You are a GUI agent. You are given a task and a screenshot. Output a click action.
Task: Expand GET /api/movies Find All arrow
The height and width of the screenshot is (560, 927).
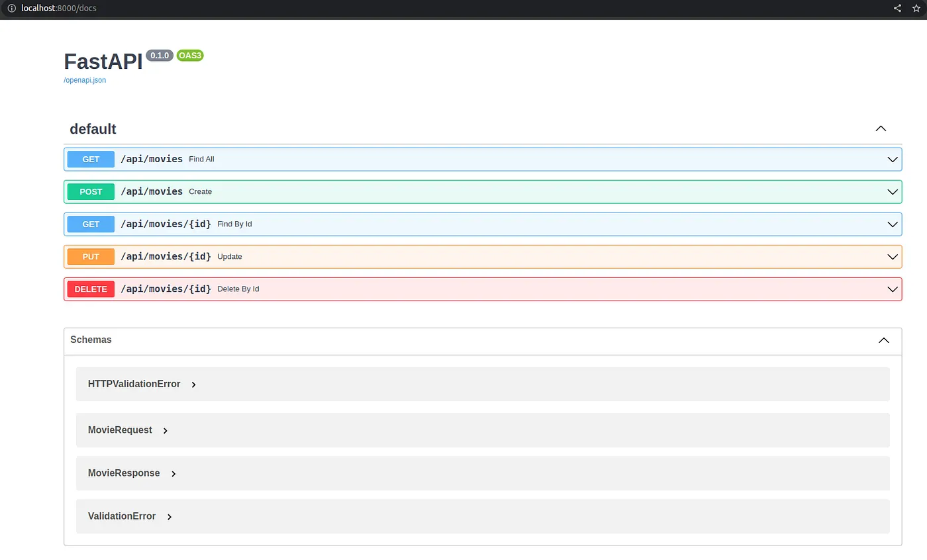click(893, 159)
